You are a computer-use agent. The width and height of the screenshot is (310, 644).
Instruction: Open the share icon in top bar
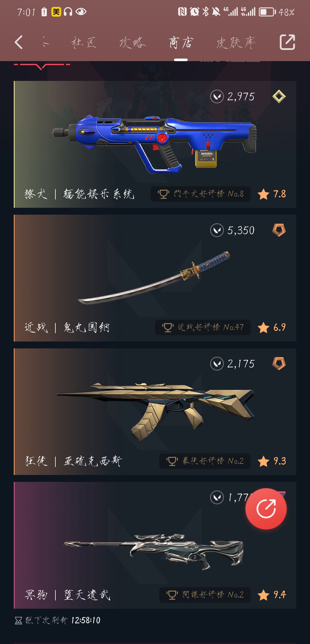point(287,42)
